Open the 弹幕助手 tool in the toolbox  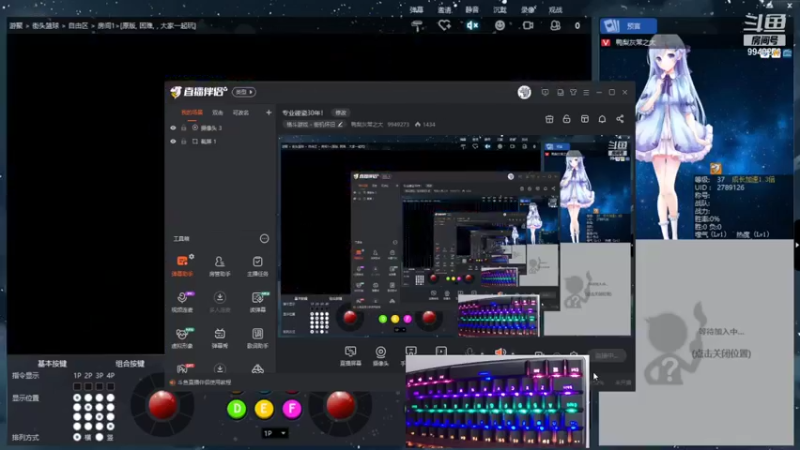[x=182, y=265]
